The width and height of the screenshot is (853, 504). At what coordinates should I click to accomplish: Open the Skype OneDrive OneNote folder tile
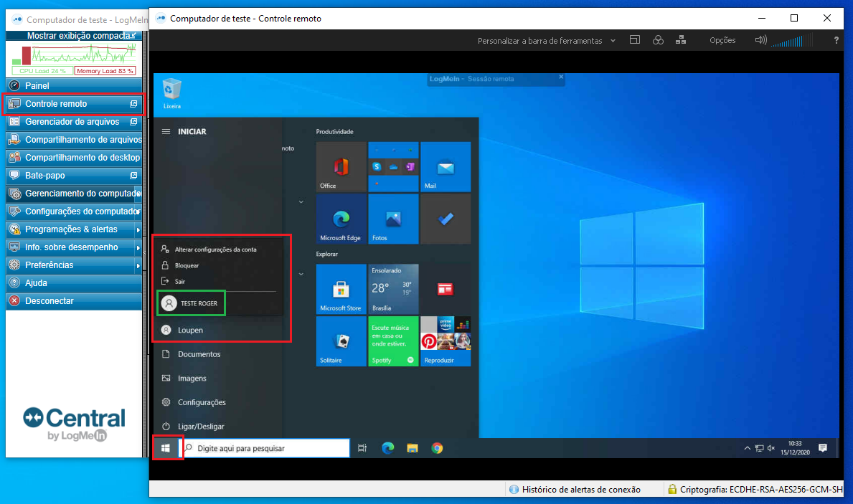[393, 167]
